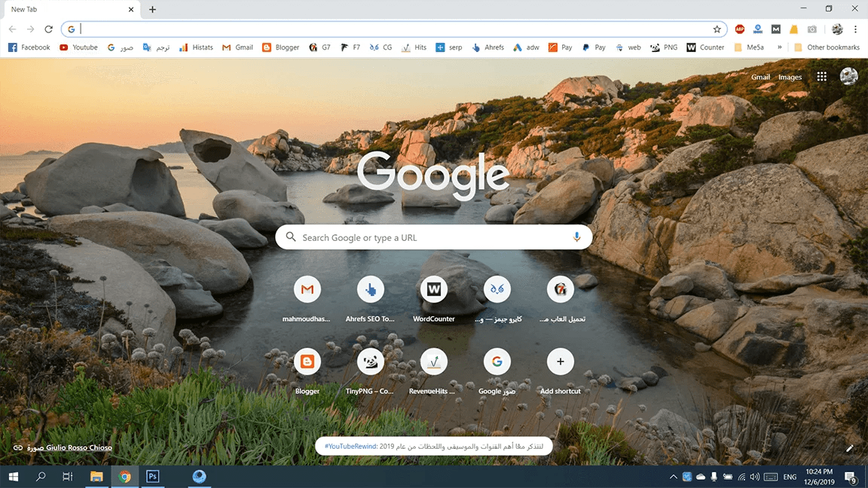Open the AdBlock Plus extension icon
Screen dimensions: 868x488
[740, 29]
